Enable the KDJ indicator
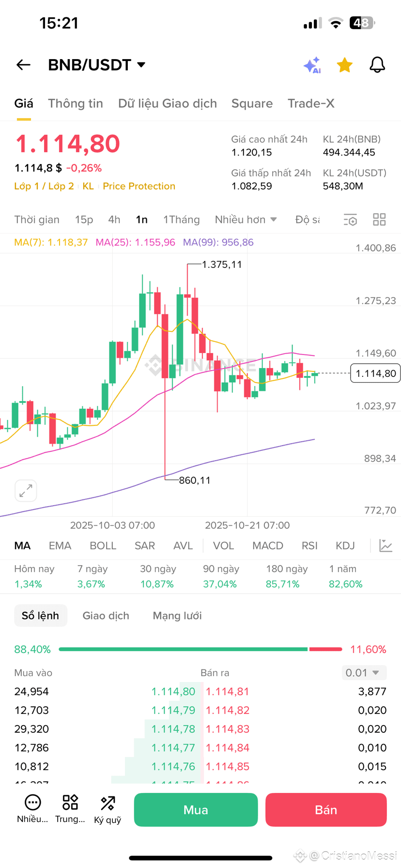Viewport: 401px width, 868px height. click(x=345, y=546)
